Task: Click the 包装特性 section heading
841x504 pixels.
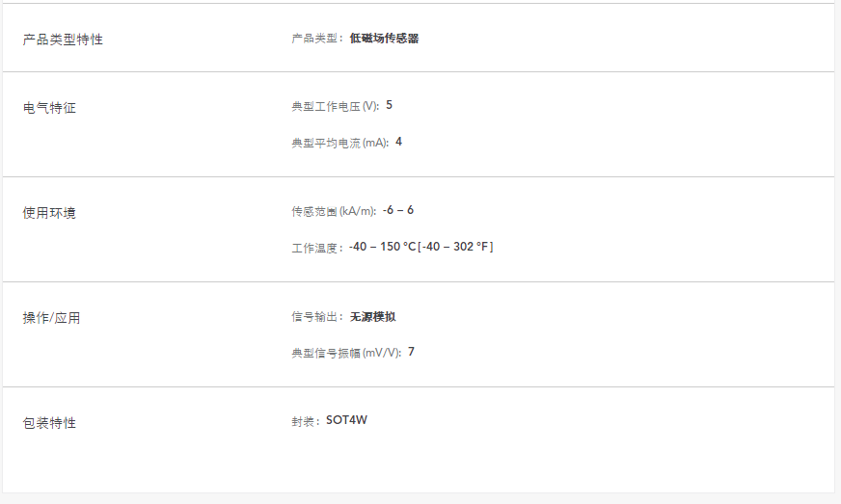Action: pos(49,423)
